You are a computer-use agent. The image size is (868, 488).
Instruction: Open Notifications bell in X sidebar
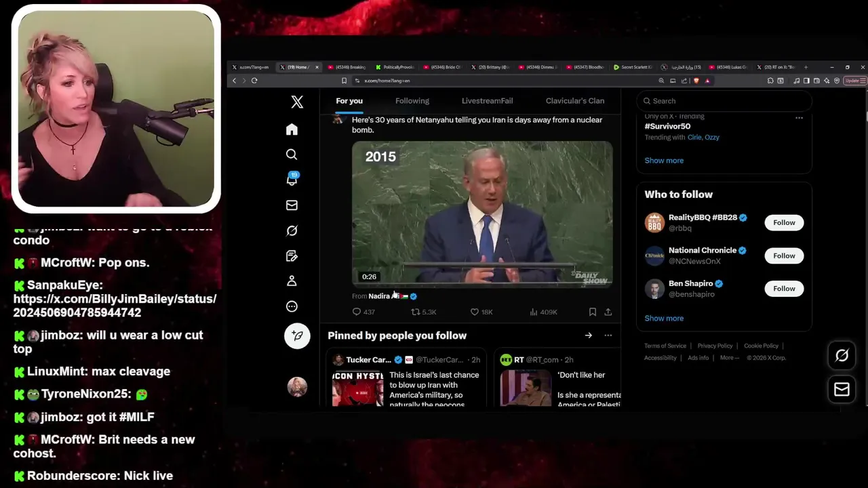click(x=292, y=180)
